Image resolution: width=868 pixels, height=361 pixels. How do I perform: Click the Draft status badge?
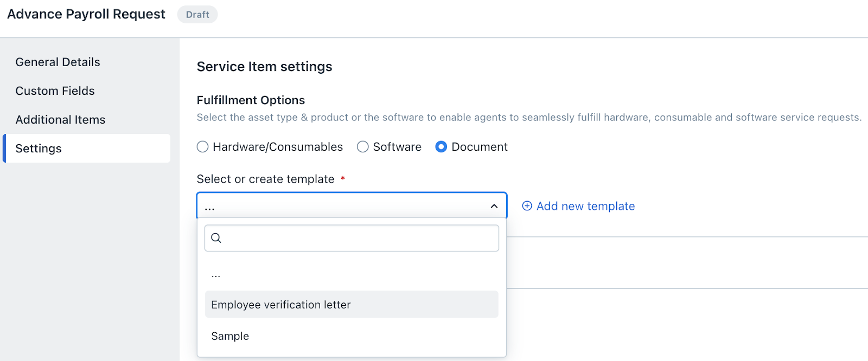point(197,15)
